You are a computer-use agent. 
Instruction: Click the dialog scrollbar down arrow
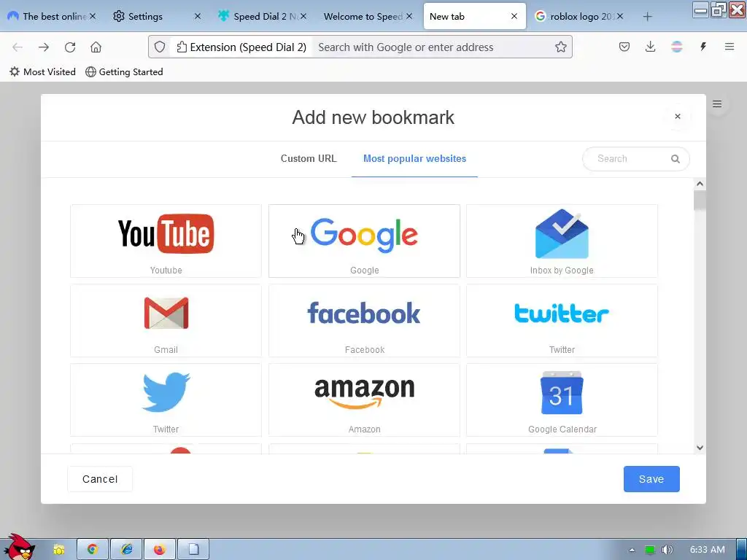[x=700, y=447]
